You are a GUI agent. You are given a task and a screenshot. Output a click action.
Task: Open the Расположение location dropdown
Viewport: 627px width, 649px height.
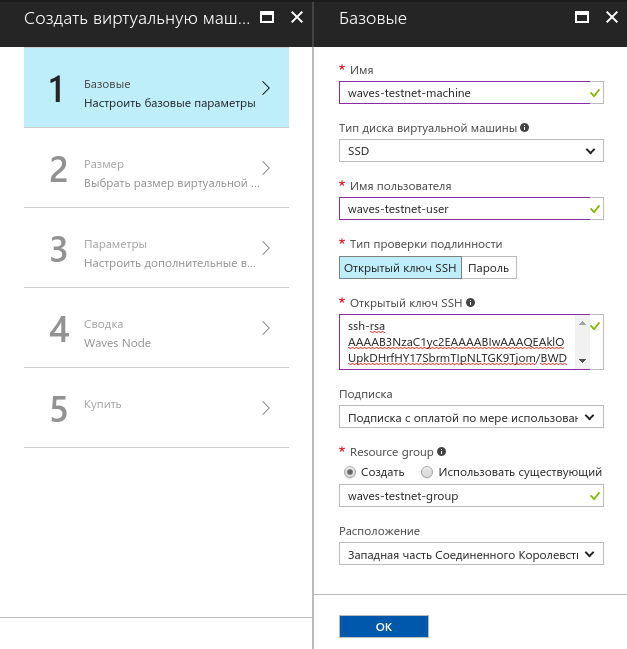[x=472, y=553]
